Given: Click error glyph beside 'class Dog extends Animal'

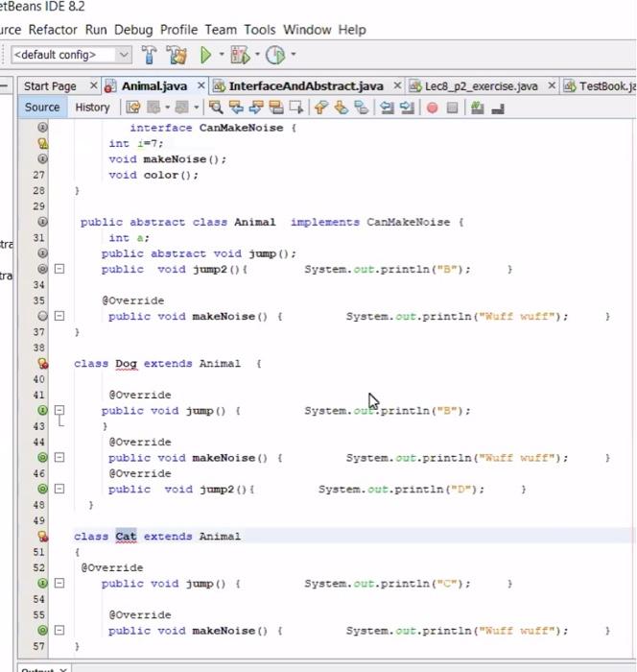Looking at the screenshot, I should [43, 364].
